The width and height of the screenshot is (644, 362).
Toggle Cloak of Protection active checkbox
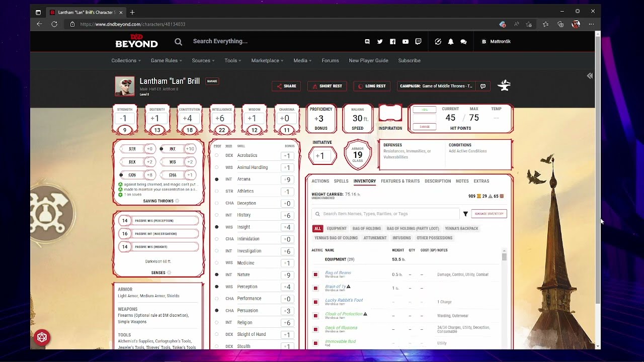pyautogui.click(x=315, y=316)
